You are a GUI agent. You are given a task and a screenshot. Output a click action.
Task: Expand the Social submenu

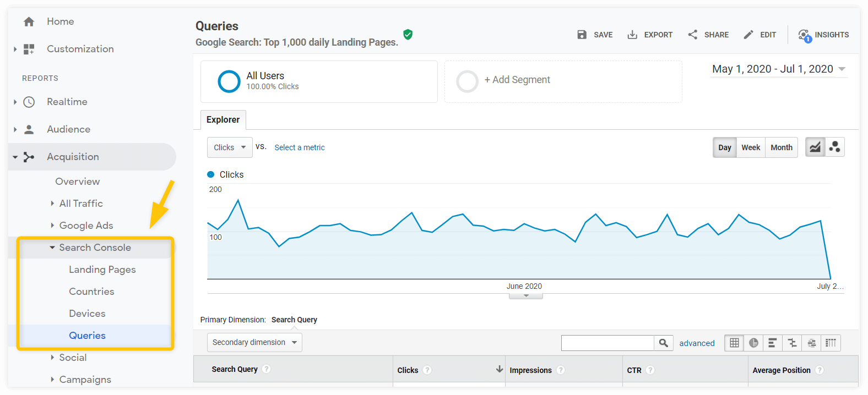[52, 358]
